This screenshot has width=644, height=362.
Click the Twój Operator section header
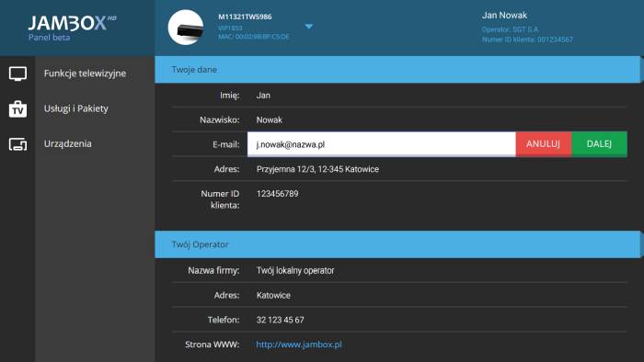click(397, 244)
